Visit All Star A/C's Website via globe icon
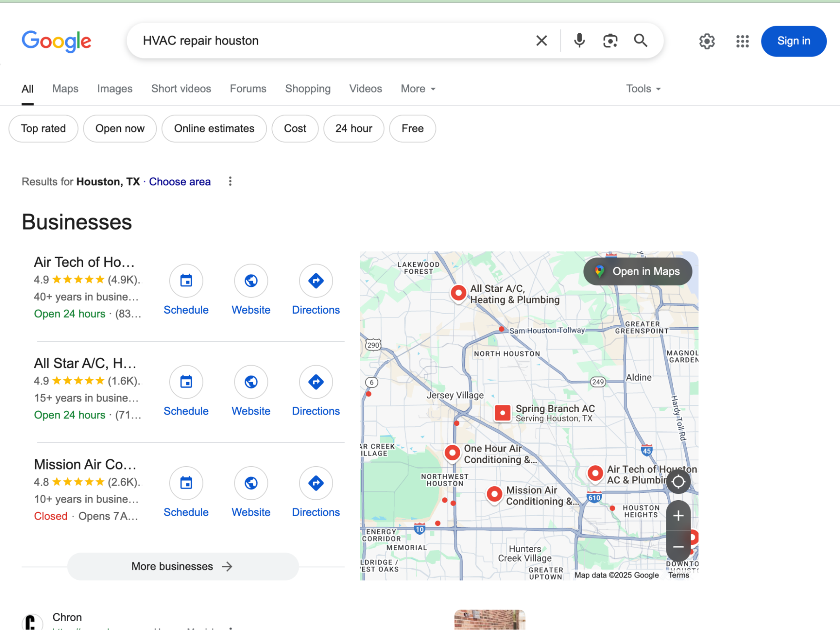 (x=251, y=382)
